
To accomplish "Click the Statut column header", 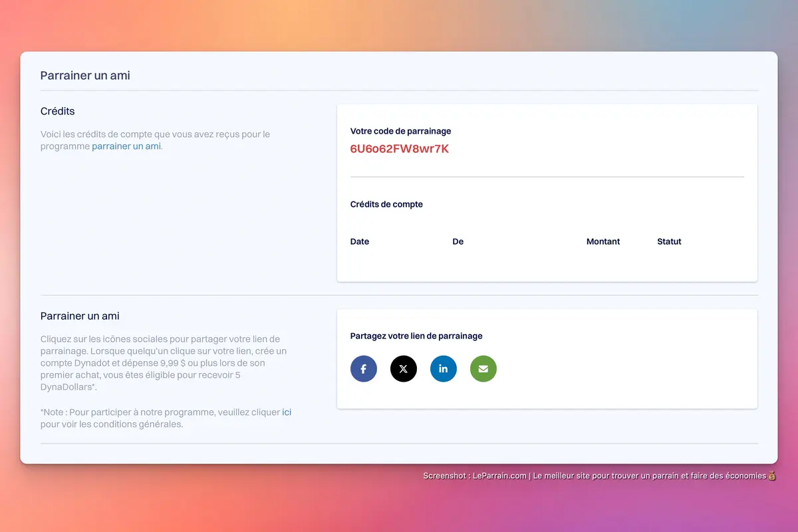I will tap(669, 241).
